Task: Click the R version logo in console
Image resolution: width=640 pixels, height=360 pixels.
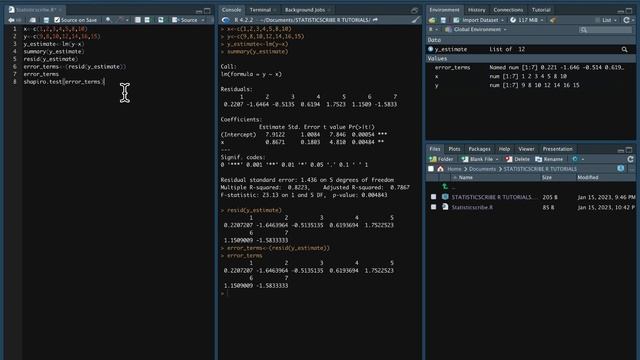Action: [225, 20]
